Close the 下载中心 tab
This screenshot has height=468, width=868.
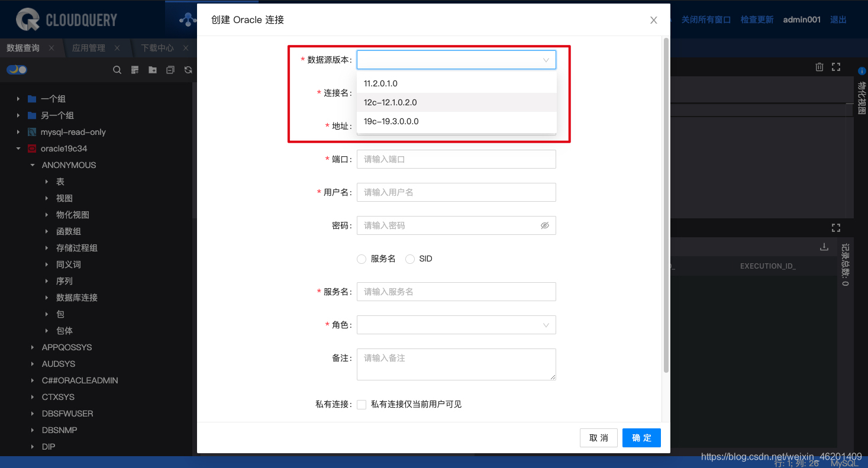(186, 48)
